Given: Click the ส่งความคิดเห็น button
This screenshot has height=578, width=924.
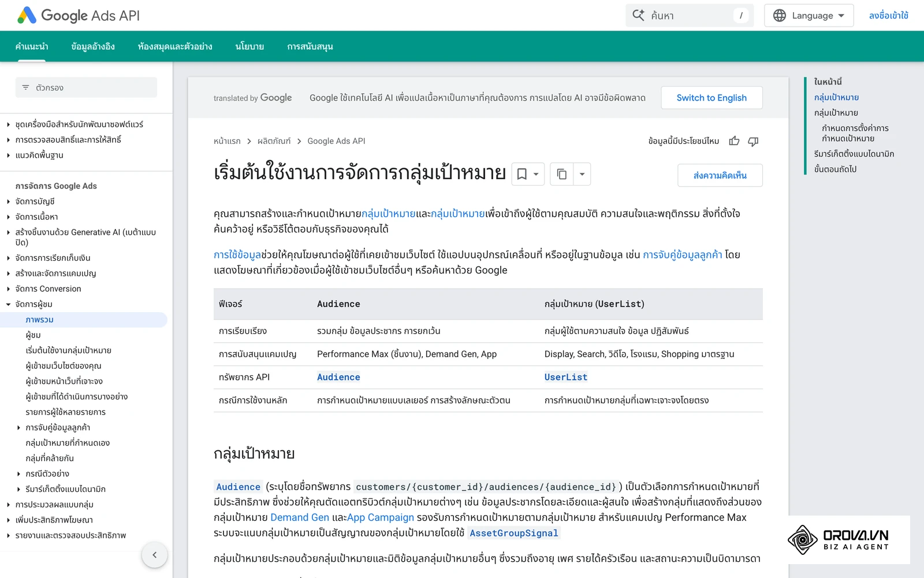Looking at the screenshot, I should tap(720, 175).
